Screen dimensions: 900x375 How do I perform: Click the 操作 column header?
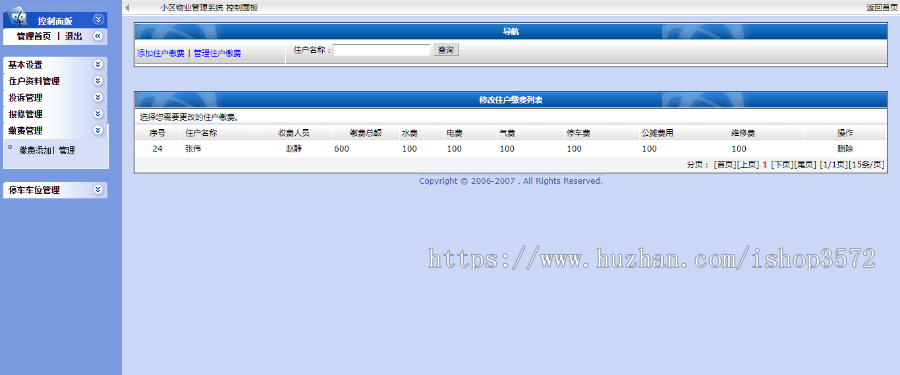845,133
